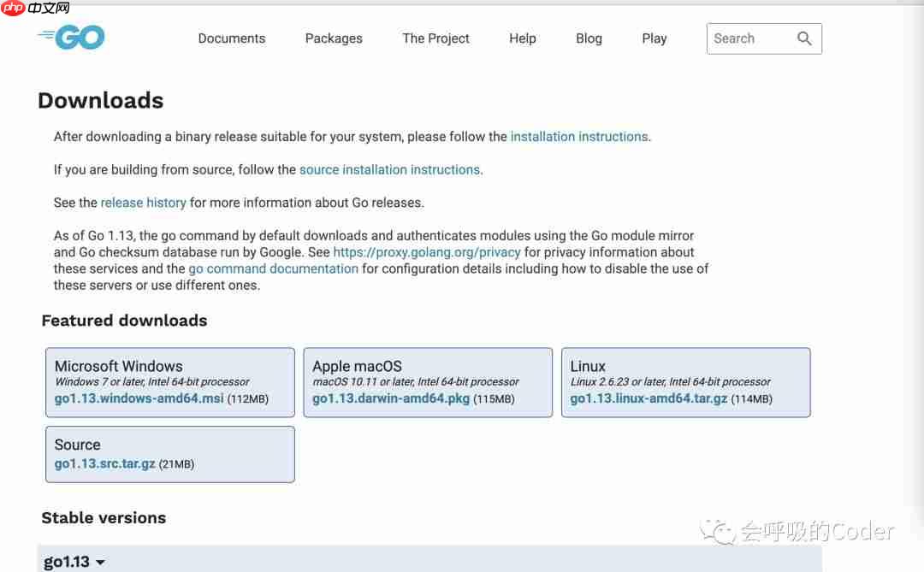Open the release history link

[143, 203]
